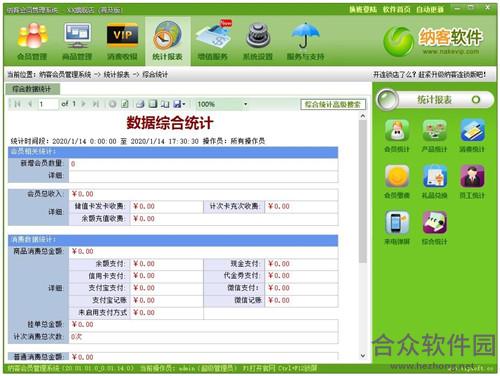Click 挂单总金额 label

(x=46, y=324)
